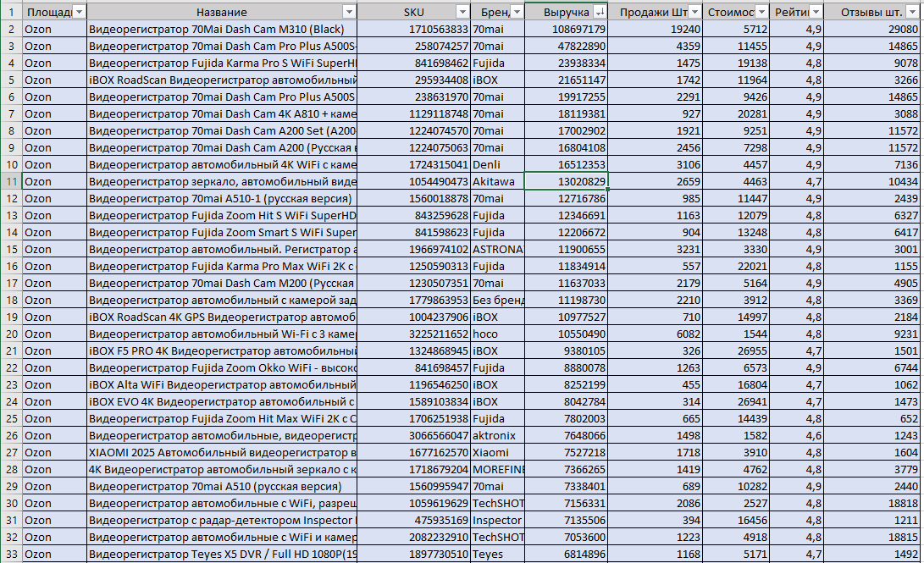The image size is (924, 563).
Task: Select the 'Denli' brand cell
Action: point(497,164)
